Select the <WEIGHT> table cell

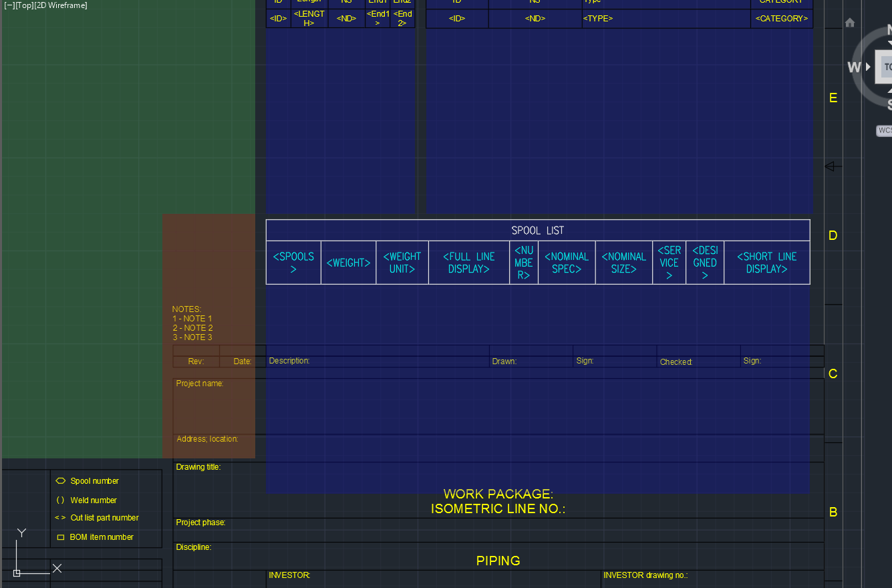click(348, 263)
